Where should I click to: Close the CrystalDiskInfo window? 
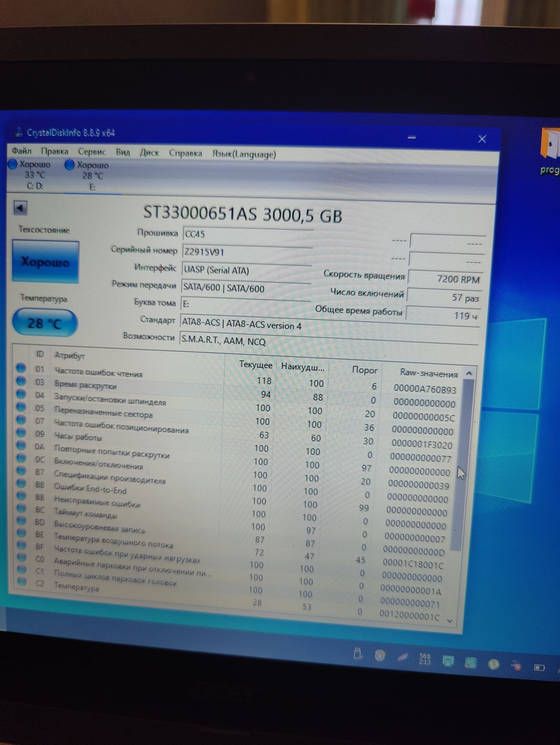click(x=482, y=139)
